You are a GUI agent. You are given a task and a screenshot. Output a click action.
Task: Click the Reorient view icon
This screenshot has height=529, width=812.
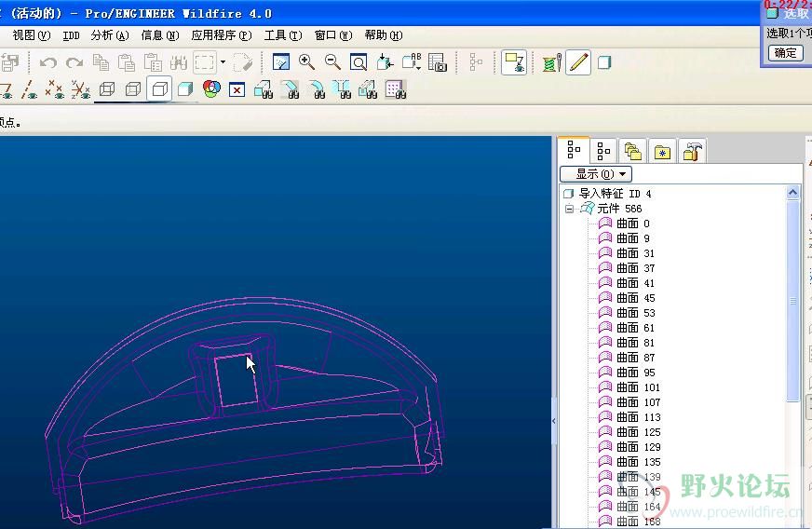[385, 62]
